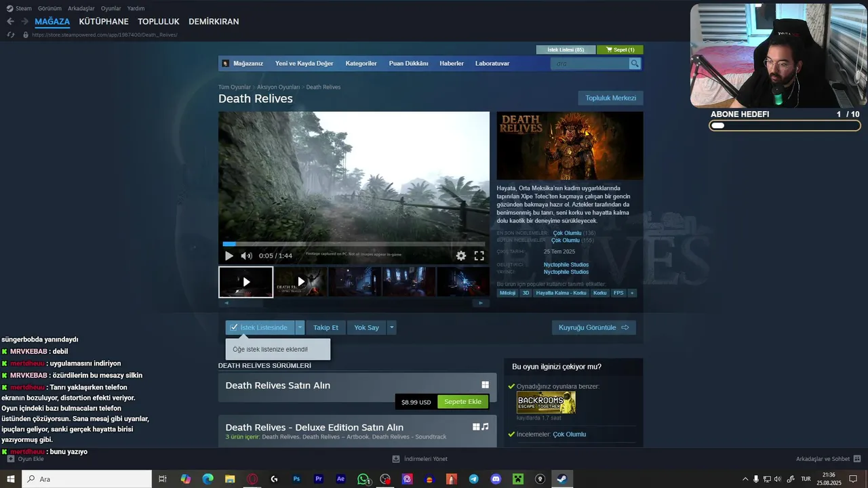Go back with the Steam back arrow
Screen dimensions: 868x488
10,22
